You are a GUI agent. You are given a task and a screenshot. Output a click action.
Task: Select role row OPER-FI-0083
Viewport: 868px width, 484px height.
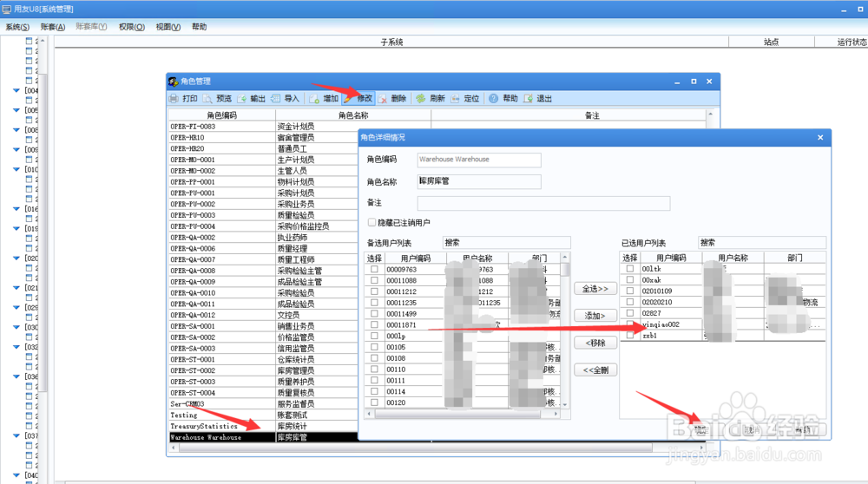pos(263,127)
